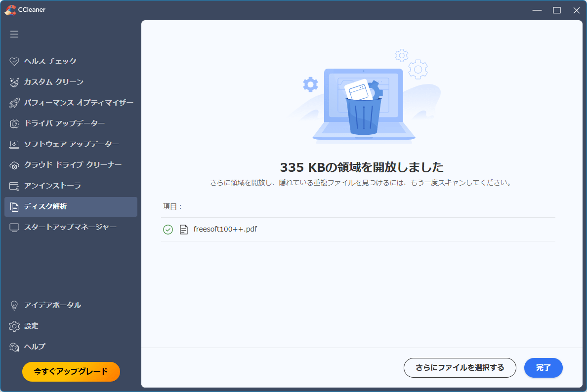The image size is (587, 392).
Task: Open ヘルプ (Help) from sidebar
Action: tap(34, 347)
